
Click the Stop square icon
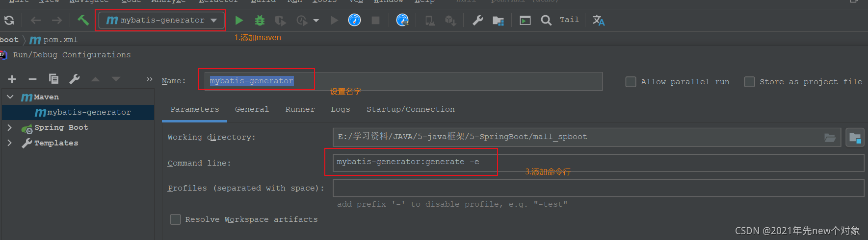(x=375, y=20)
